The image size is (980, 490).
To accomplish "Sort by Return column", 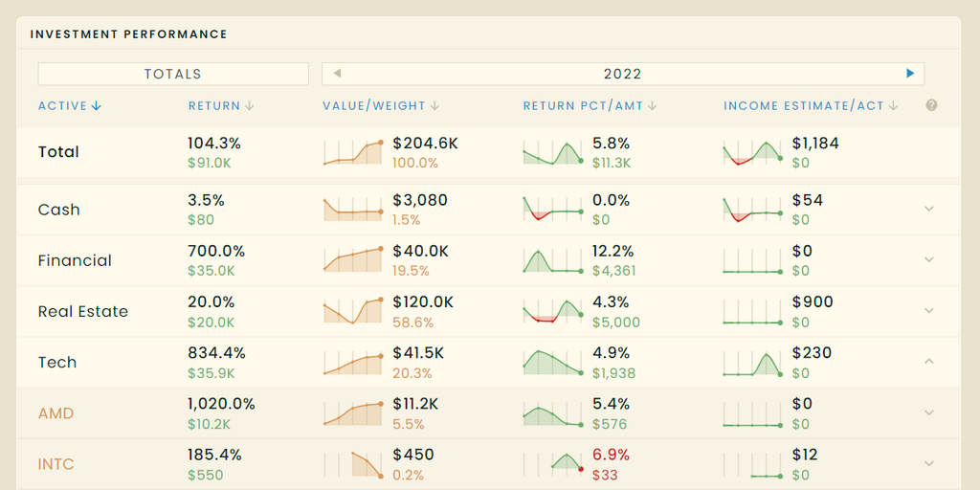I will click(220, 106).
